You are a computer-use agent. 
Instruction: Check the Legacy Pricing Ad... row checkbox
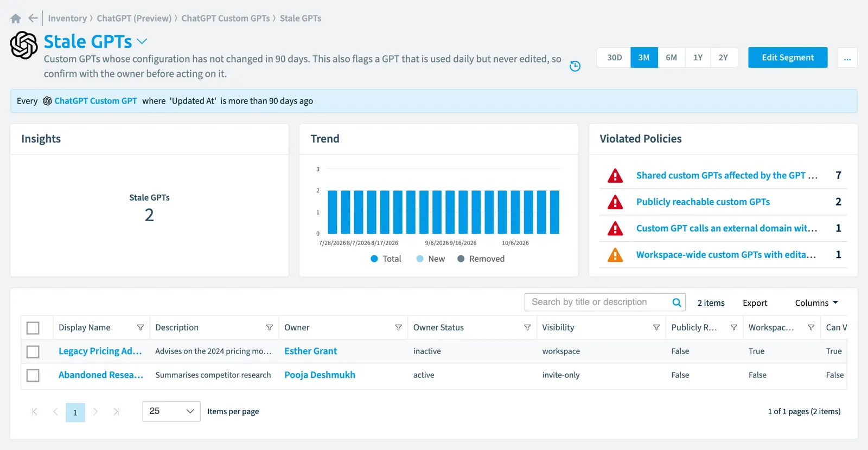(33, 352)
